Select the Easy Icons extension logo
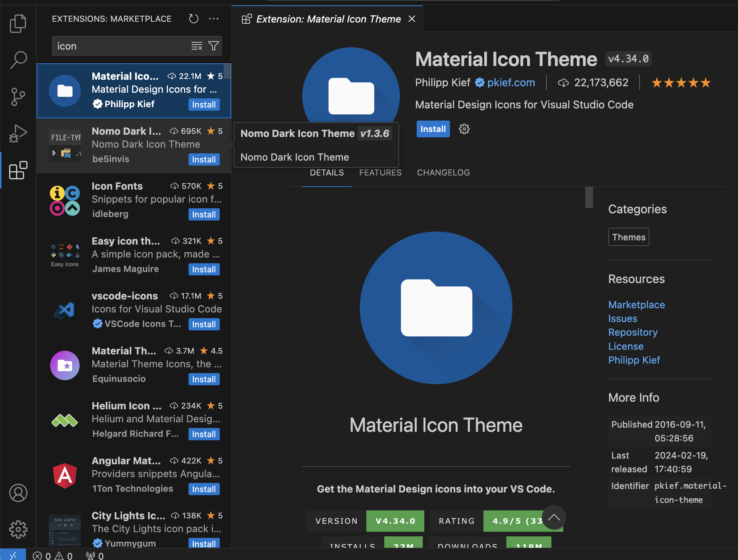 coord(65,256)
